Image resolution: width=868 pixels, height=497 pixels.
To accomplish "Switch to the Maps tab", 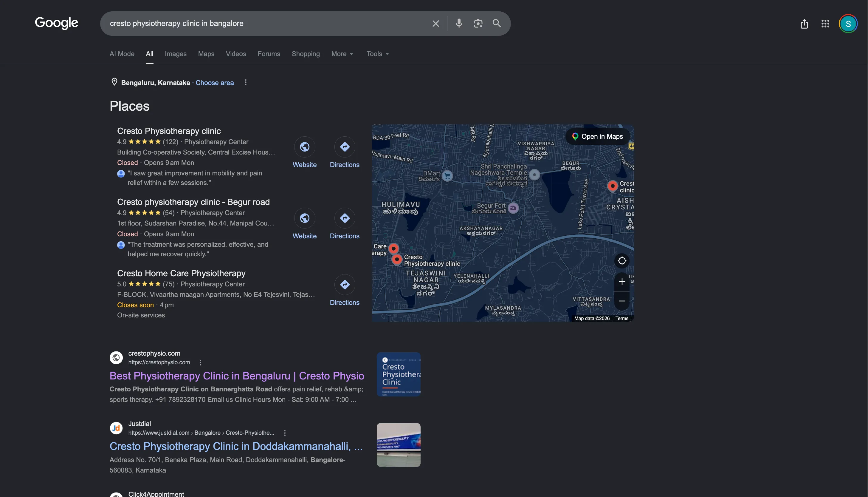I will [206, 54].
